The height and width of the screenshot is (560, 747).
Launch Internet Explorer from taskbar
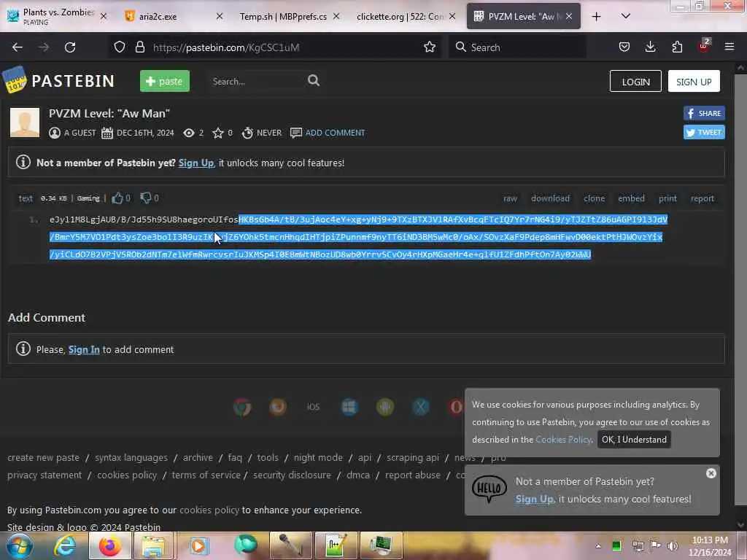(65, 545)
